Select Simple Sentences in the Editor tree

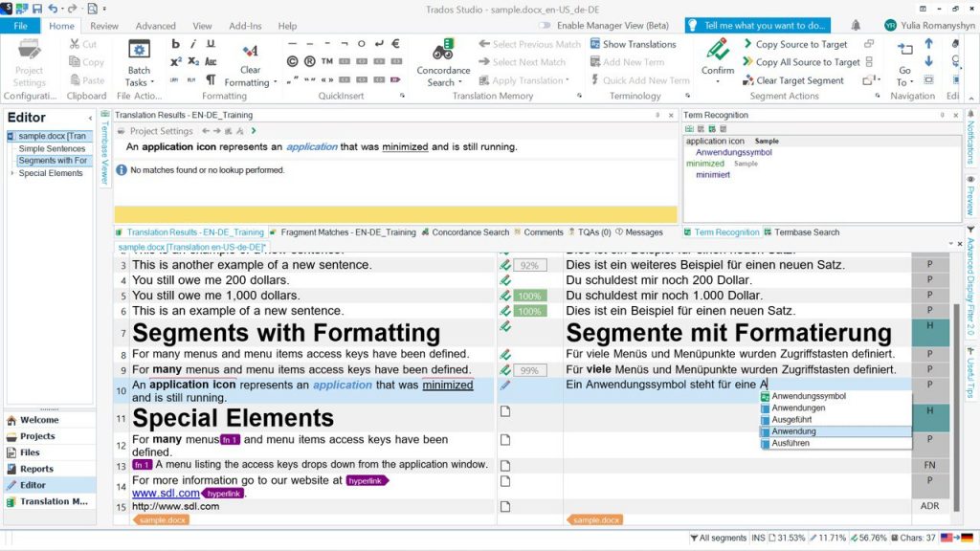point(52,148)
